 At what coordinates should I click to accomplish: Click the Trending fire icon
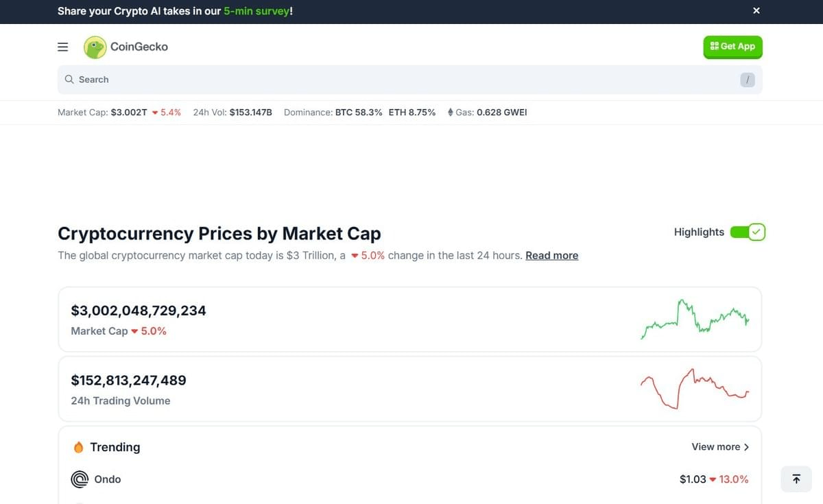(78, 447)
